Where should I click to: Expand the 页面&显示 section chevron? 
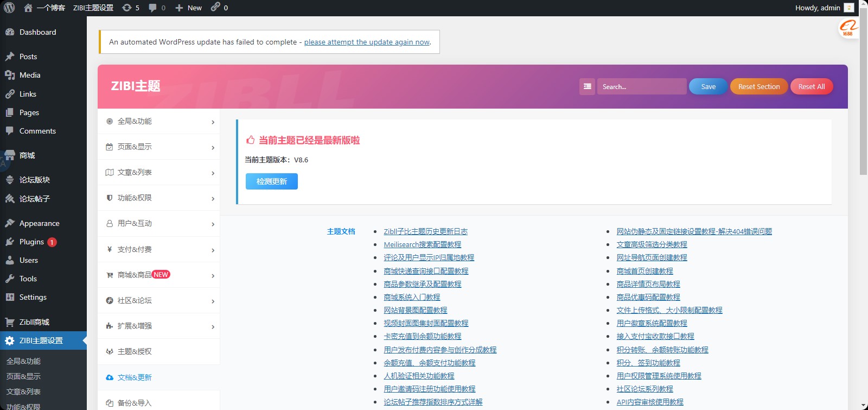pyautogui.click(x=213, y=148)
